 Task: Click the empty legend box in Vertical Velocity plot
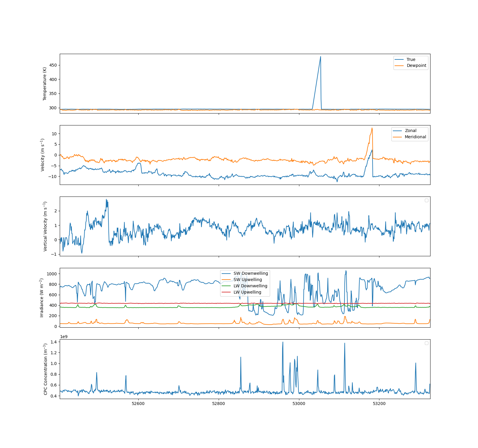point(427,200)
